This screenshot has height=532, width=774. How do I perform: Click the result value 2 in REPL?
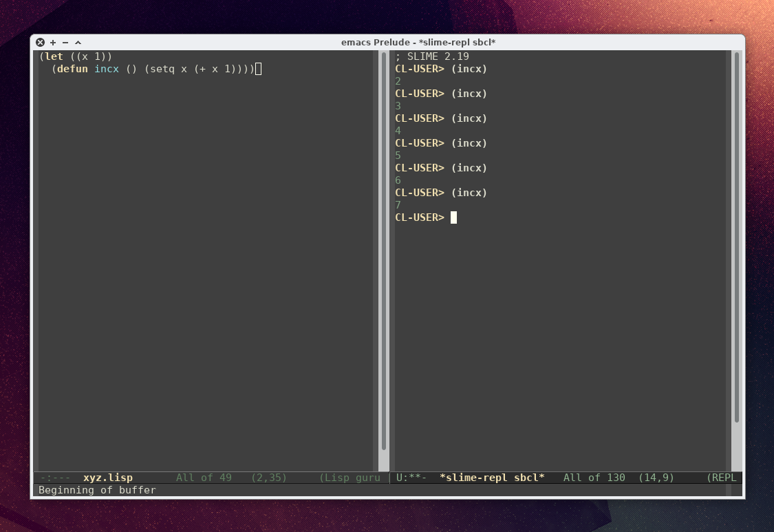[398, 81]
